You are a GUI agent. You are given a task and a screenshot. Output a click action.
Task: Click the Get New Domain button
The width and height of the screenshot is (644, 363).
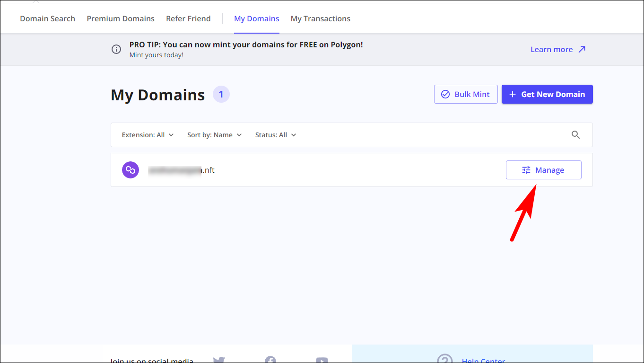547,94
